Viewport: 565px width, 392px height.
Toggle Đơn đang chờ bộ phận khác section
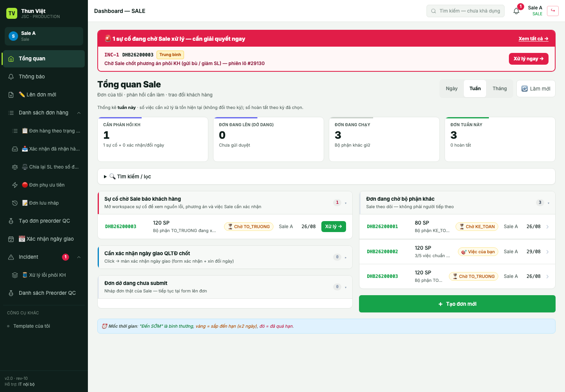click(457, 203)
